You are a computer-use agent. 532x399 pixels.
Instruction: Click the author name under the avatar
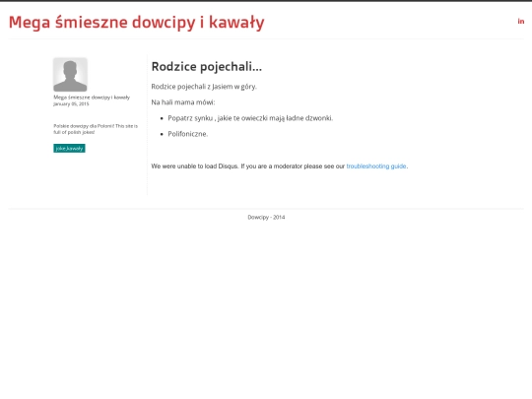coord(92,98)
